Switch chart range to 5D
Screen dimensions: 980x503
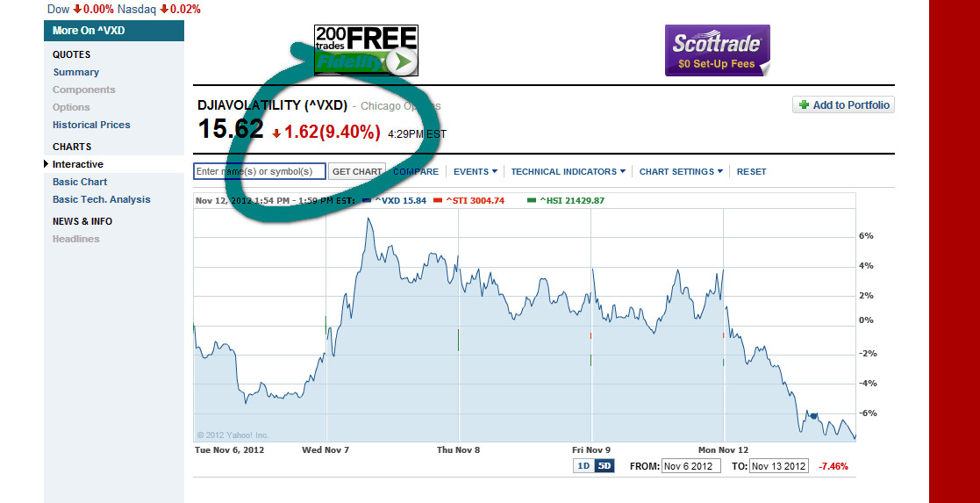[604, 466]
